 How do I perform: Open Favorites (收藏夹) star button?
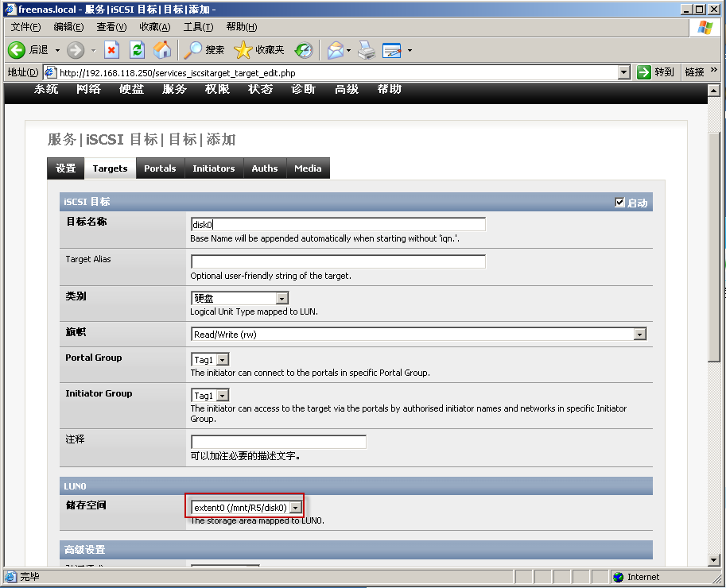[258, 50]
